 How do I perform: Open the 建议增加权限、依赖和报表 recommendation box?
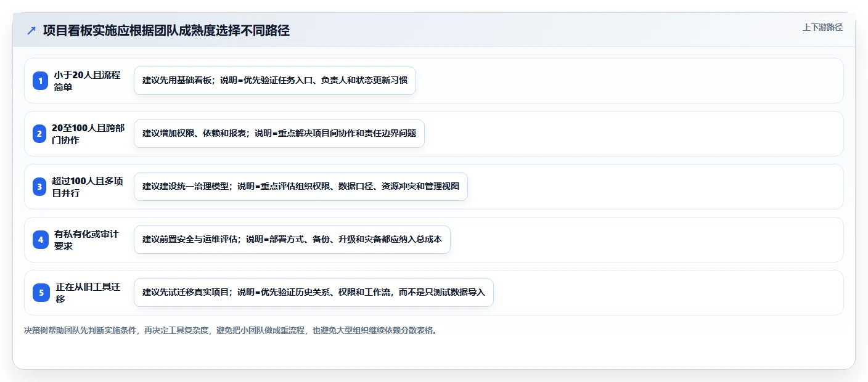coord(279,134)
